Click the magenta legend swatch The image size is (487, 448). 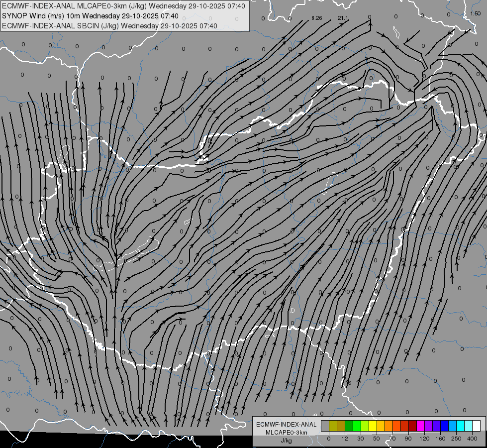click(420, 426)
